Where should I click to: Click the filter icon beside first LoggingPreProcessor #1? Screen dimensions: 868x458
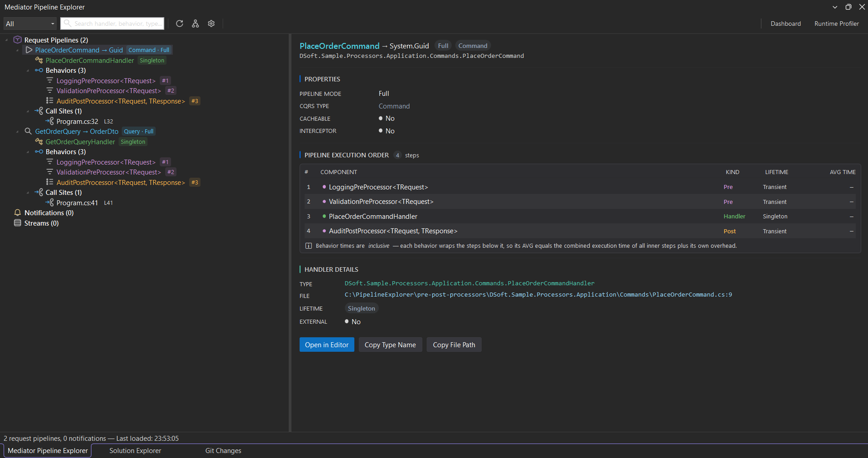[x=50, y=80]
